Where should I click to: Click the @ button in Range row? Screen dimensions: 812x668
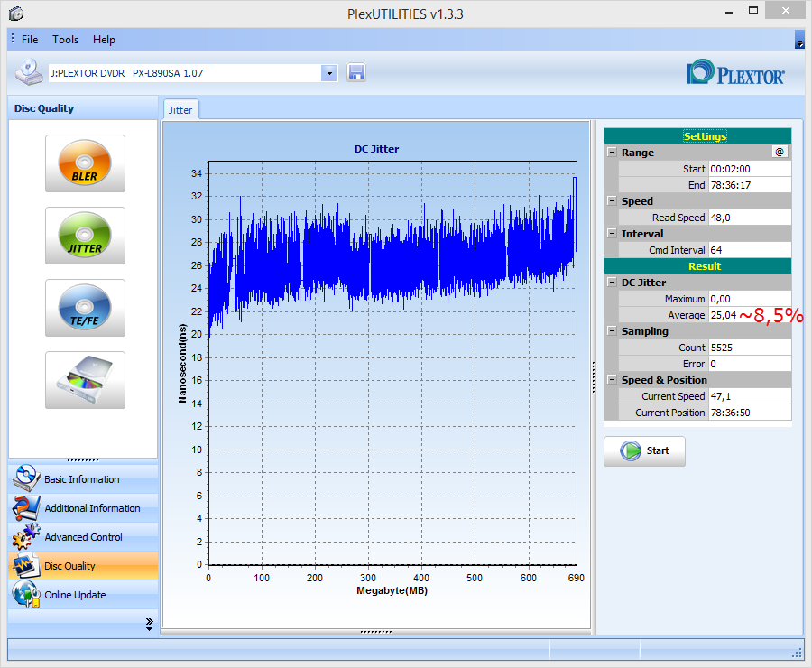(780, 152)
